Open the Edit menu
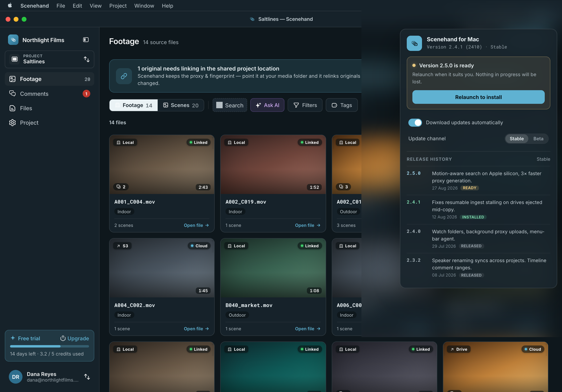The width and height of the screenshot is (562, 392). point(77,6)
